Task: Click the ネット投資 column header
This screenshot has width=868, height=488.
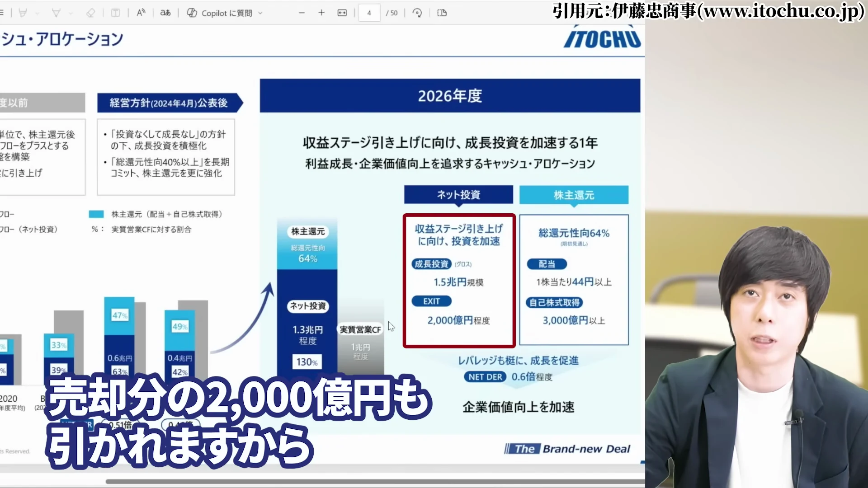Action: pos(458,195)
